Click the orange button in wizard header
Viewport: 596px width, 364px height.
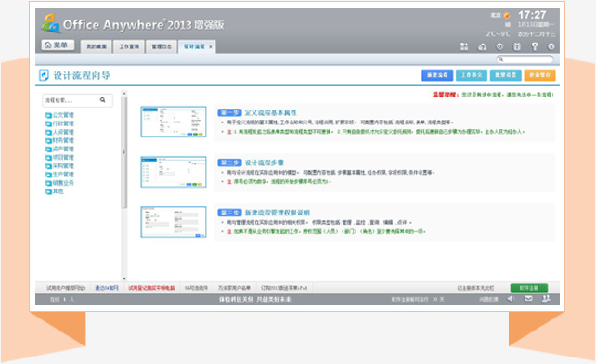539,75
